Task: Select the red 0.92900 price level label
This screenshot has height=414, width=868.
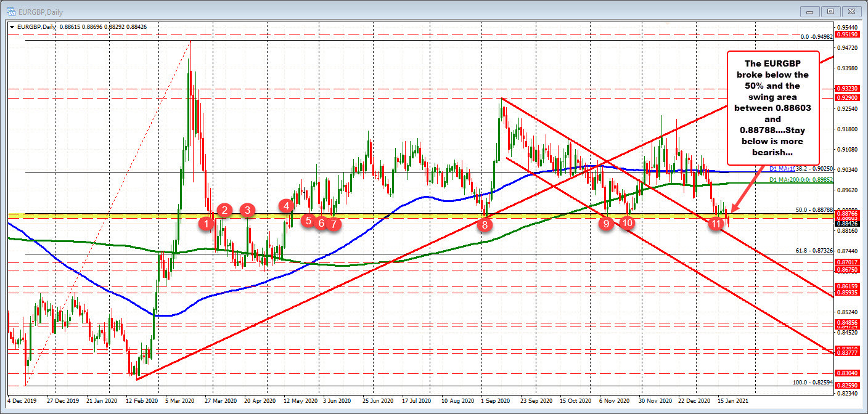Action: [846, 99]
